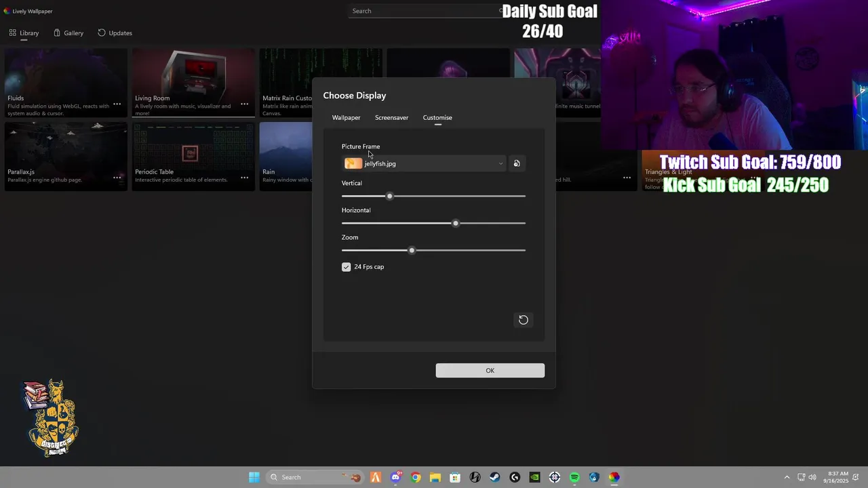Image resolution: width=868 pixels, height=488 pixels.
Task: Open the Library section
Action: (x=24, y=33)
